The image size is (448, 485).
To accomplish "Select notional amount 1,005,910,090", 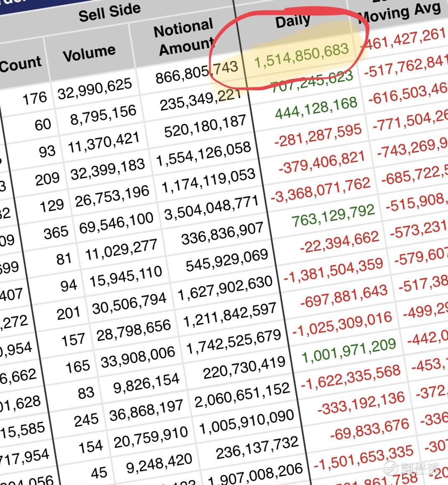I will [x=246, y=422].
